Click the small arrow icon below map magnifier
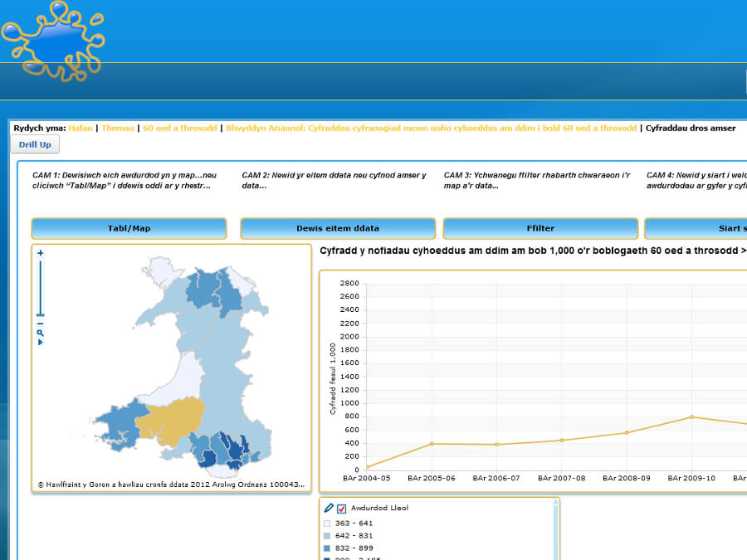The image size is (747, 560). [x=40, y=342]
